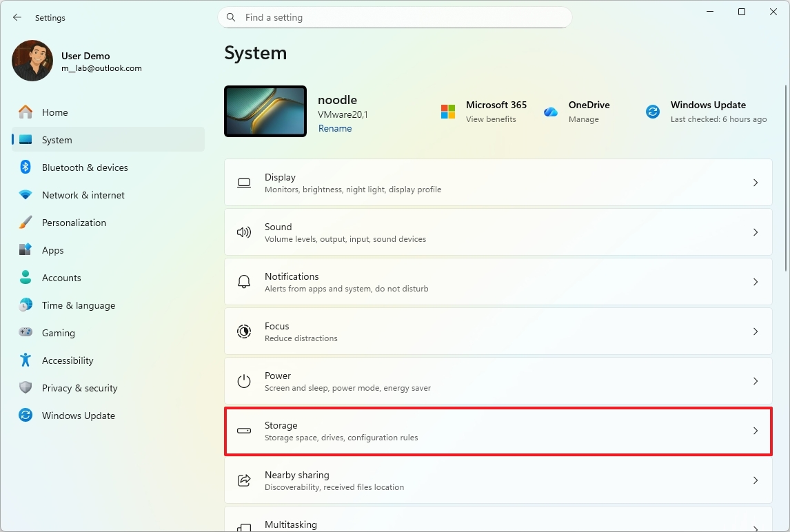Screen dimensions: 790x532
Task: Open the Display settings icon
Action: click(x=244, y=183)
